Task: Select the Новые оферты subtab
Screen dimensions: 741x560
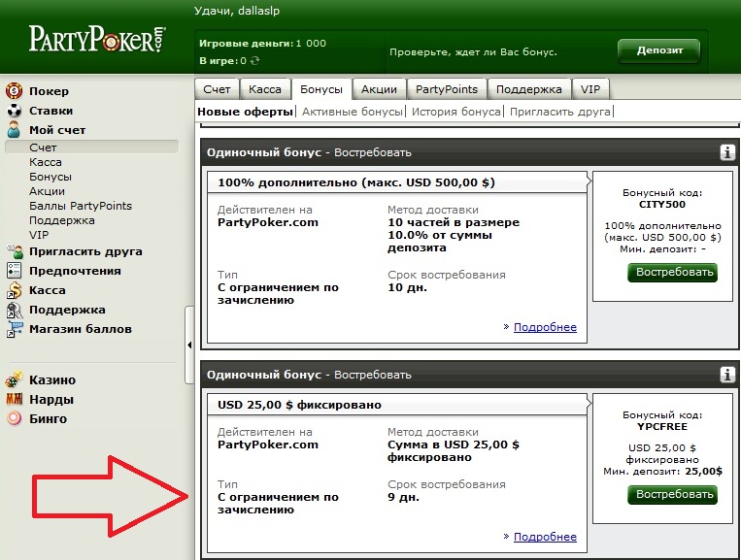Action: (x=246, y=112)
